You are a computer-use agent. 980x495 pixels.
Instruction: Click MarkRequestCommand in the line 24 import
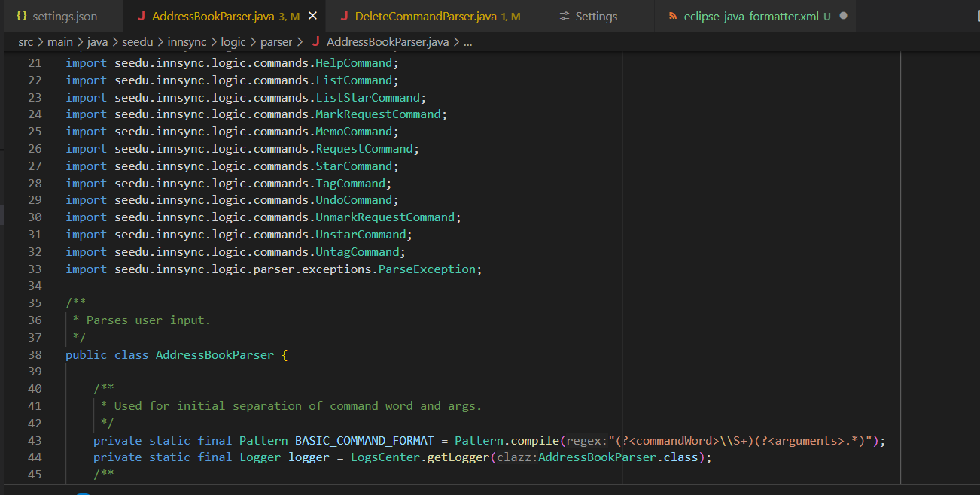coord(379,114)
